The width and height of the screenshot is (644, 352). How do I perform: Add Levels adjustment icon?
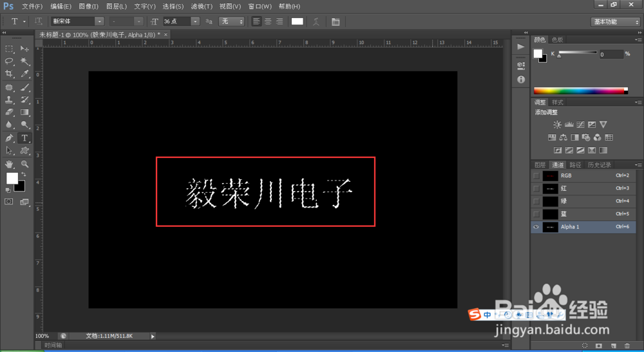pyautogui.click(x=569, y=124)
